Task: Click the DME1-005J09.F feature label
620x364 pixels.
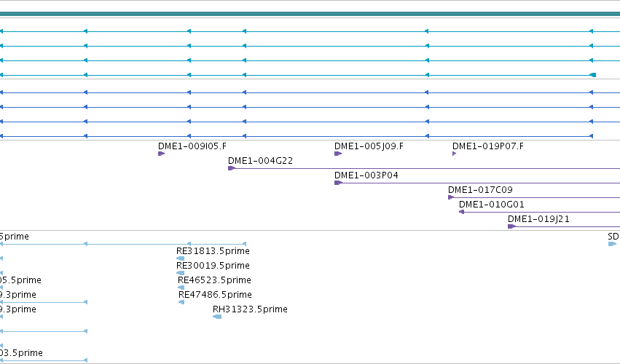Action: pos(369,146)
